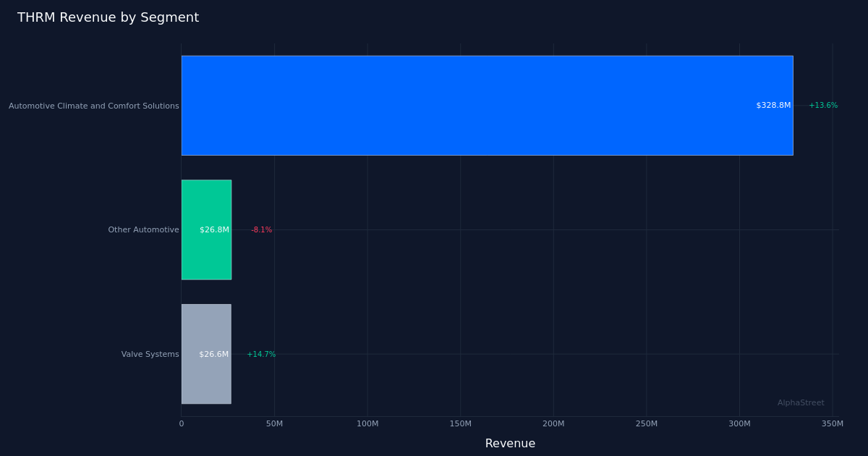Screen dimensions: 868x456
Task: Click the $26.8M value label
Action: 214,229
